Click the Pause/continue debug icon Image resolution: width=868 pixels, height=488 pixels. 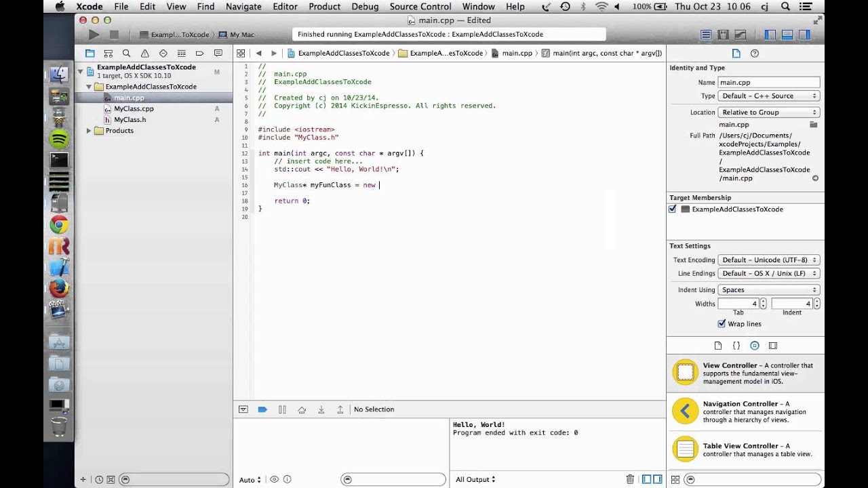(282, 409)
